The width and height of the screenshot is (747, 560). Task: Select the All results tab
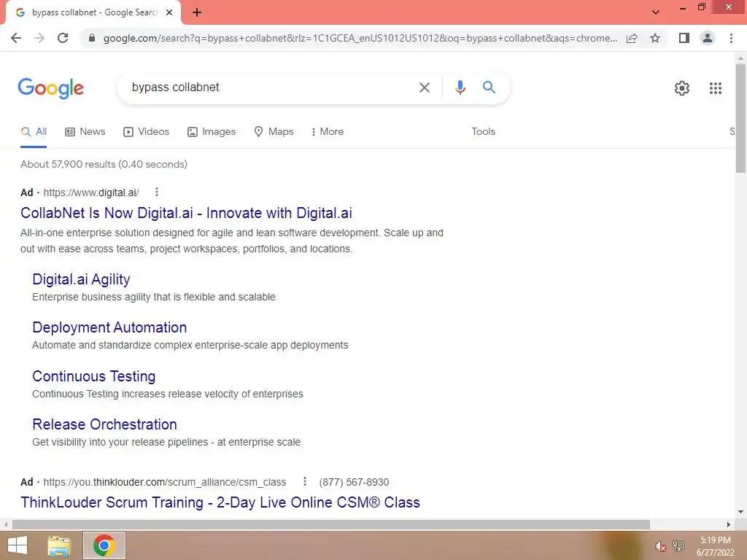point(34,132)
